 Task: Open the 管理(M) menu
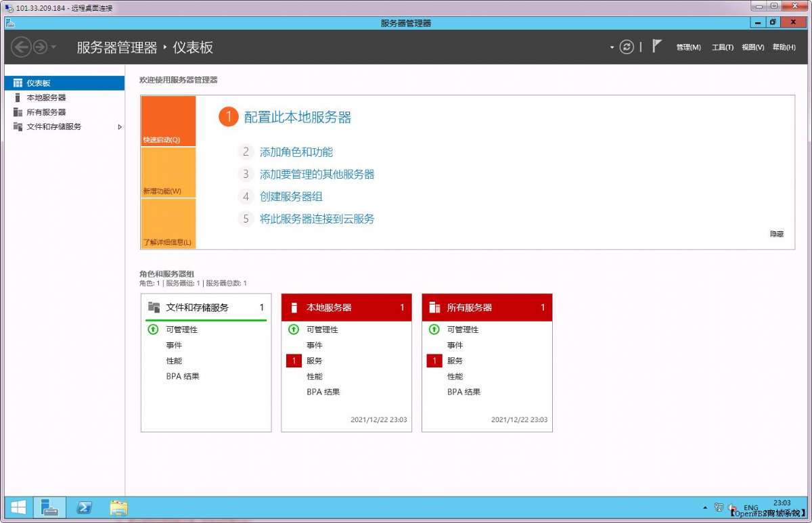point(687,47)
